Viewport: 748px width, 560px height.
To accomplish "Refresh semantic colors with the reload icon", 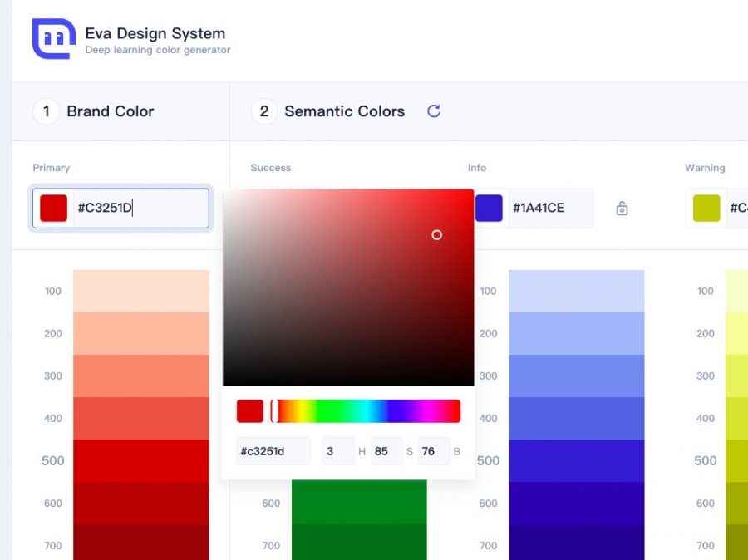I will tap(434, 111).
